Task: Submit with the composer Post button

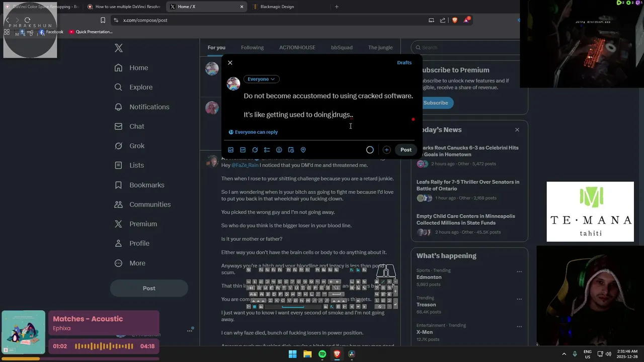Action: pos(406,150)
